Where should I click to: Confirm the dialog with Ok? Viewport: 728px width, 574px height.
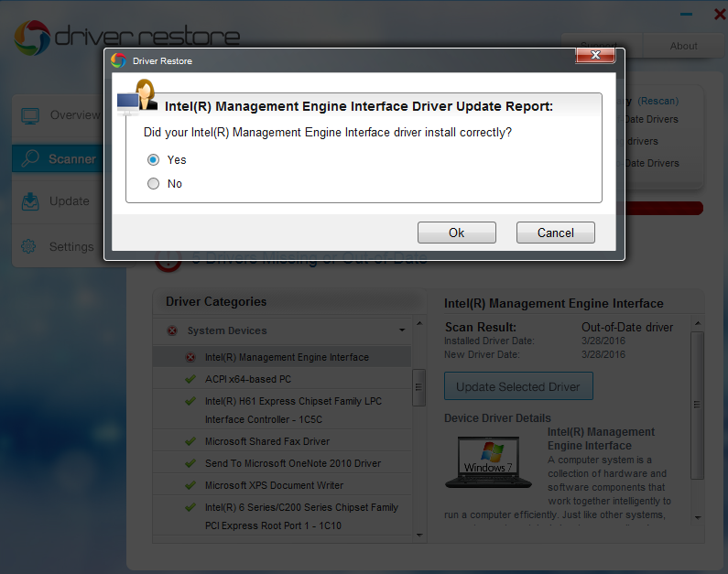pyautogui.click(x=456, y=233)
